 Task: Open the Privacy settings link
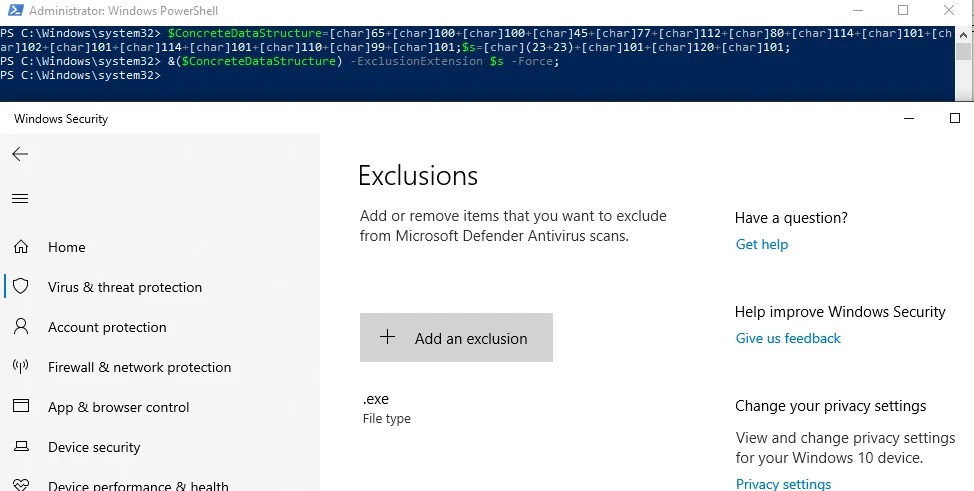pos(783,484)
